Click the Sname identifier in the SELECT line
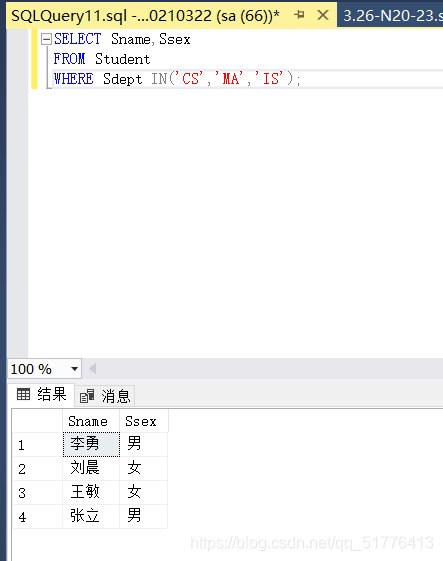This screenshot has height=561, width=443. coord(130,39)
